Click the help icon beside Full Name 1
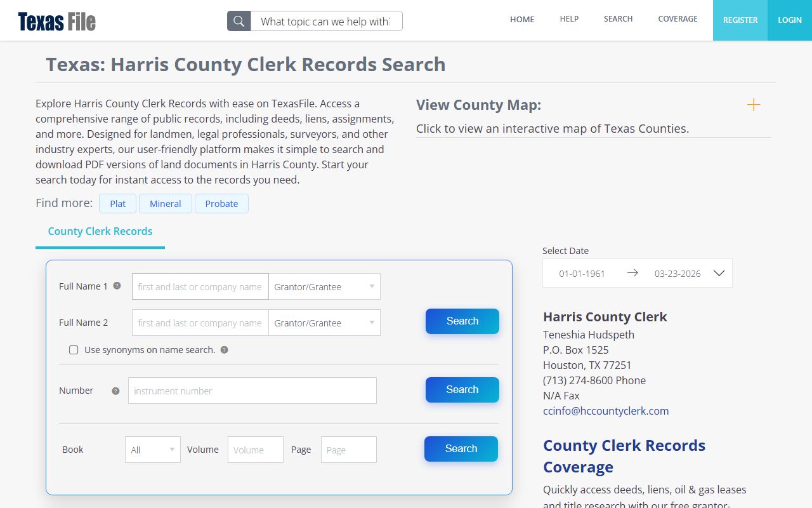Viewport: 812px width, 508px height. (x=117, y=286)
